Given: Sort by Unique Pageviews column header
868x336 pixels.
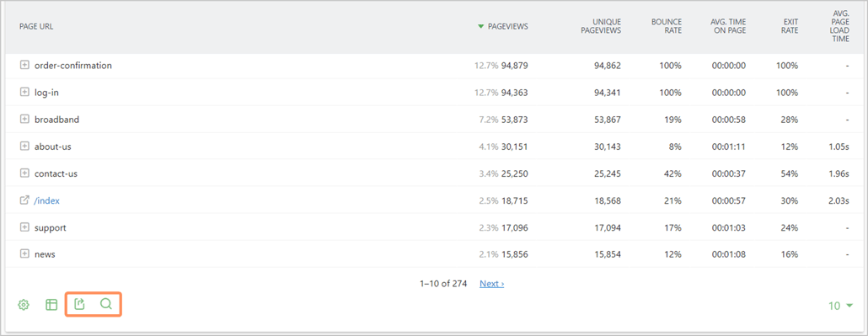Looking at the screenshot, I should point(601,27).
